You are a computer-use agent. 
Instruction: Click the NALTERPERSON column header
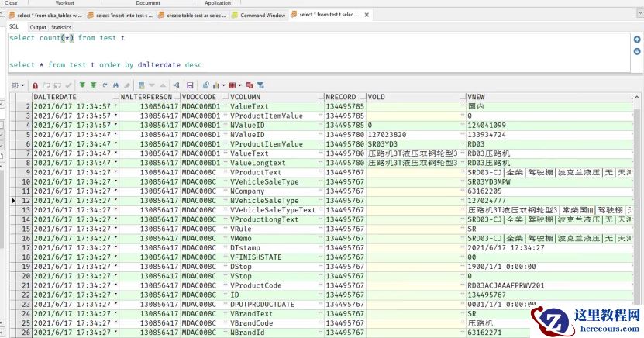point(150,97)
